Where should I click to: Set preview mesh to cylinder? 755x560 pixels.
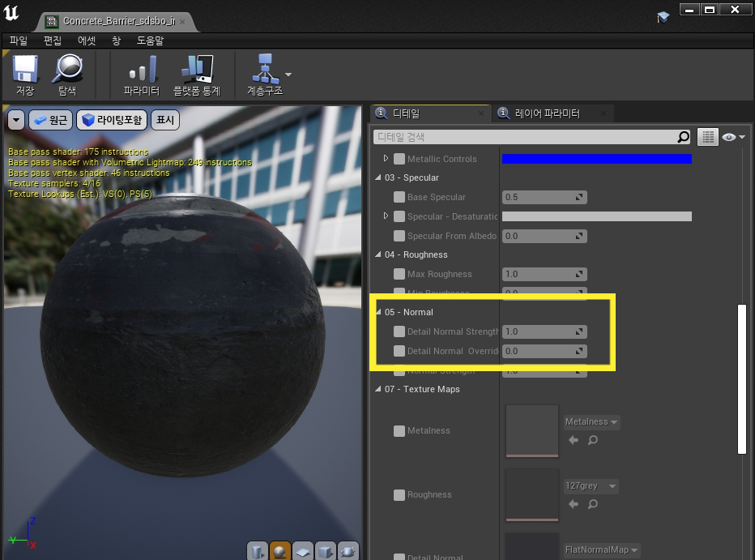[257, 550]
